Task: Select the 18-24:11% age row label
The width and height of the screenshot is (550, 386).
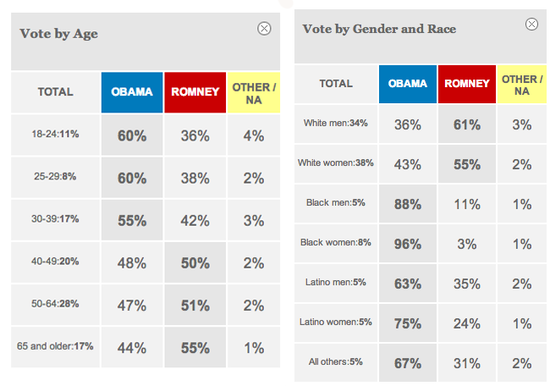Action: pos(55,134)
